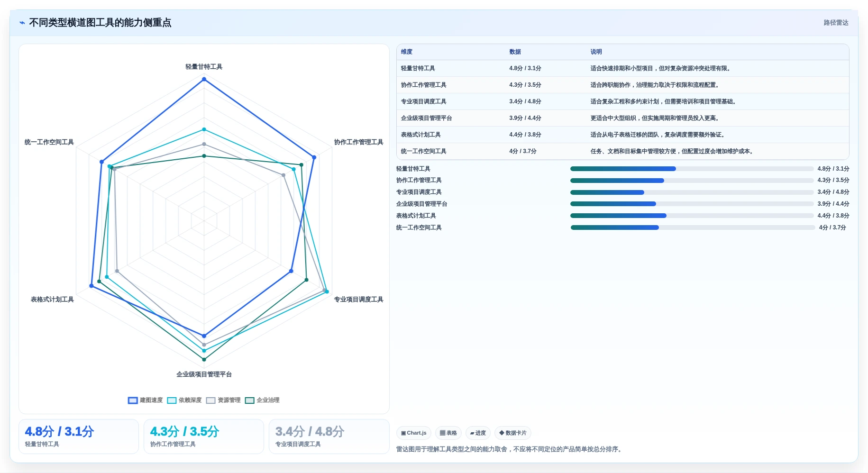Click the progress bar for 表格式计划工具
868x473 pixels.
coord(692,216)
